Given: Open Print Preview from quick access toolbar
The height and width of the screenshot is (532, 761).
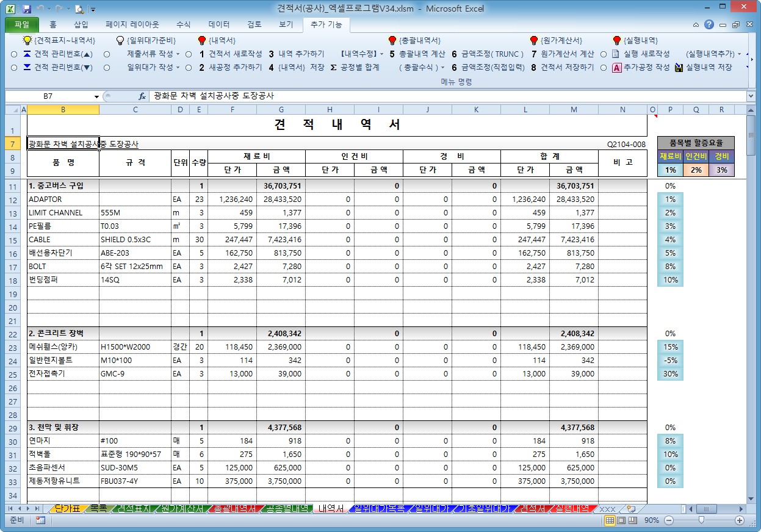Looking at the screenshot, I should click(x=79, y=9).
